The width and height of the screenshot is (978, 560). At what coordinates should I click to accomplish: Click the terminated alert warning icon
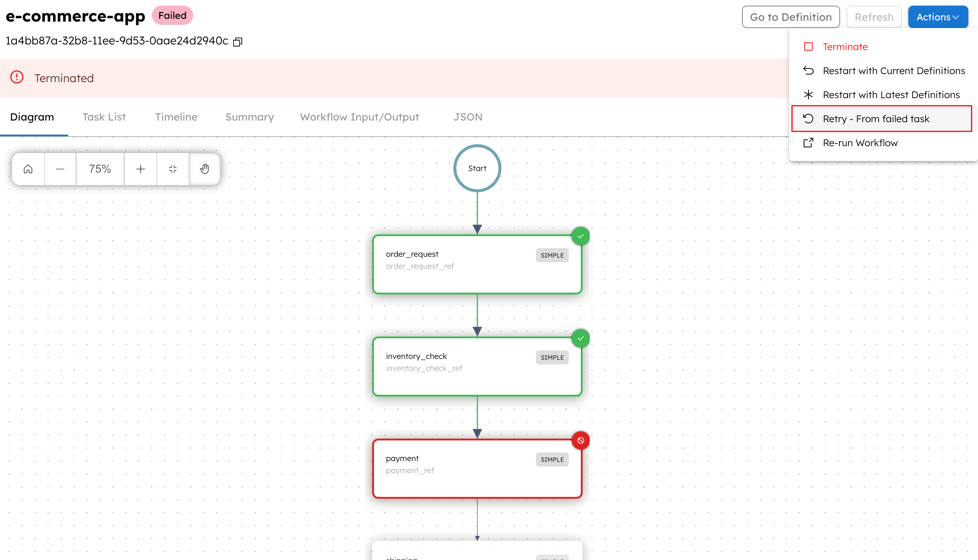pos(17,77)
